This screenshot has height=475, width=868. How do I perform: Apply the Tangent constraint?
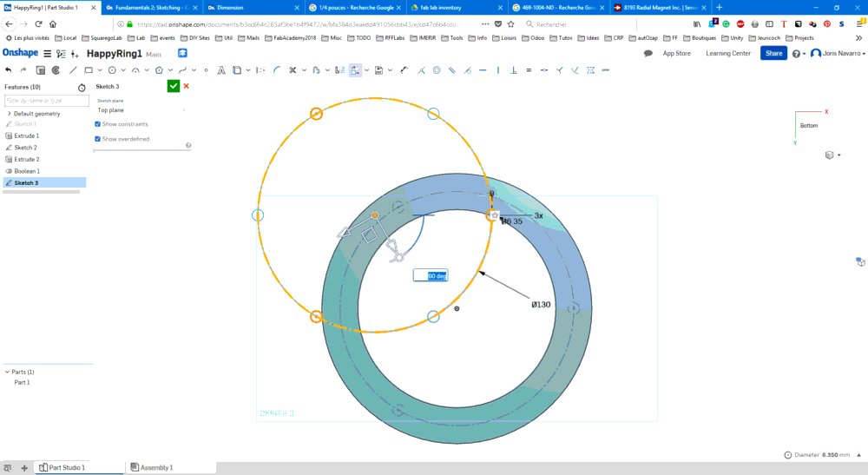468,70
